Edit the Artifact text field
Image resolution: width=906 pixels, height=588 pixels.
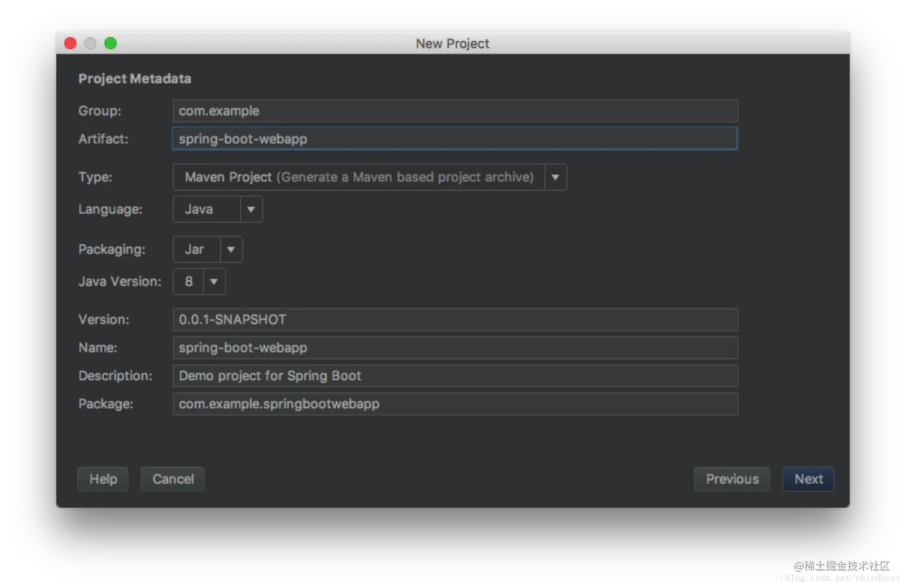pyautogui.click(x=455, y=138)
